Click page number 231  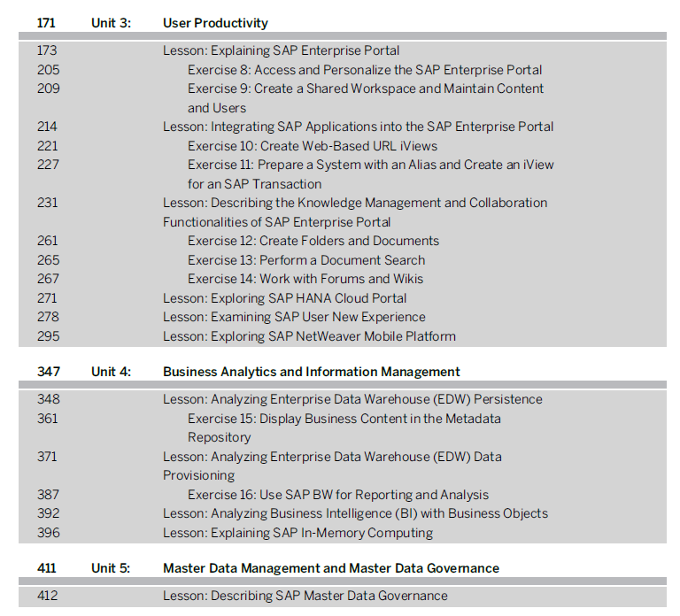(47, 203)
